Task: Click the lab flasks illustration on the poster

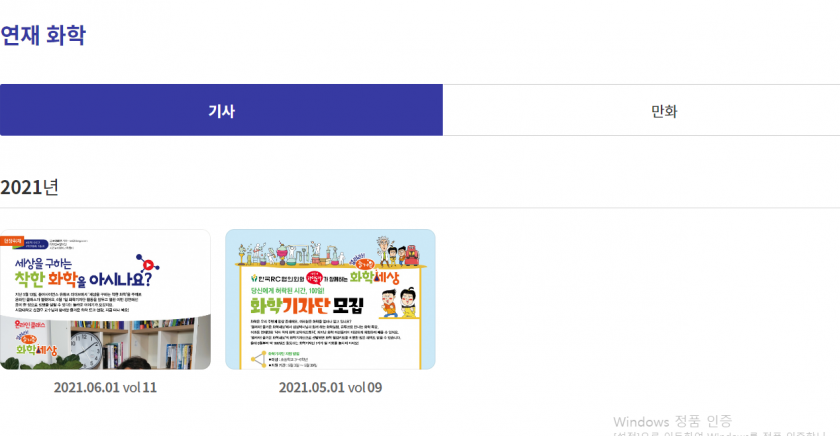Action: point(292,253)
